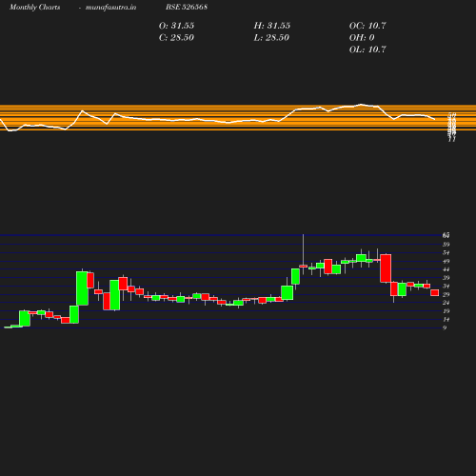
Task: Click the 14 price axis label
Action: [x=446, y=319]
